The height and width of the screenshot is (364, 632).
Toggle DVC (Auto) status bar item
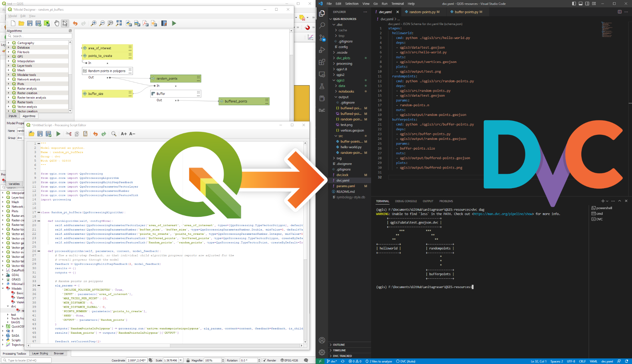point(405,361)
